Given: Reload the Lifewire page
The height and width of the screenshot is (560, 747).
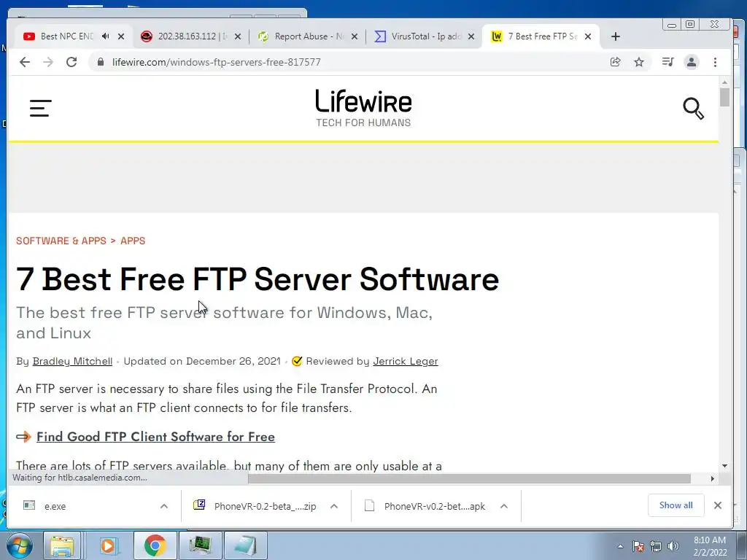Looking at the screenshot, I should point(71,62).
